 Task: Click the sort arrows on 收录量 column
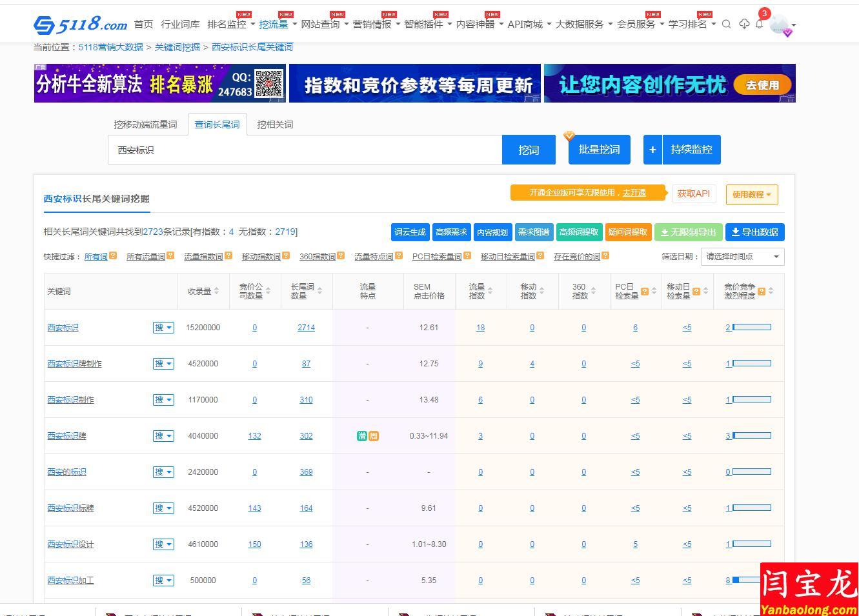point(217,292)
